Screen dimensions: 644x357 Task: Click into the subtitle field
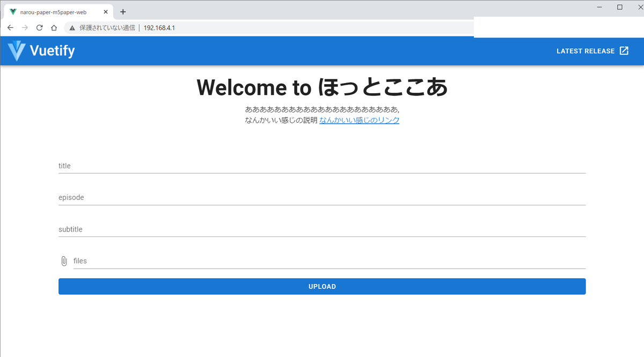[x=322, y=229]
